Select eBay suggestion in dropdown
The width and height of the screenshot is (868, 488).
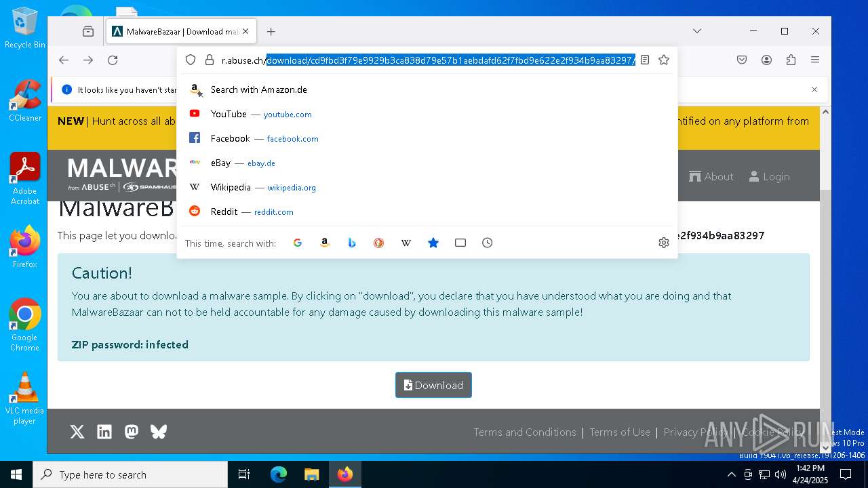(427, 163)
